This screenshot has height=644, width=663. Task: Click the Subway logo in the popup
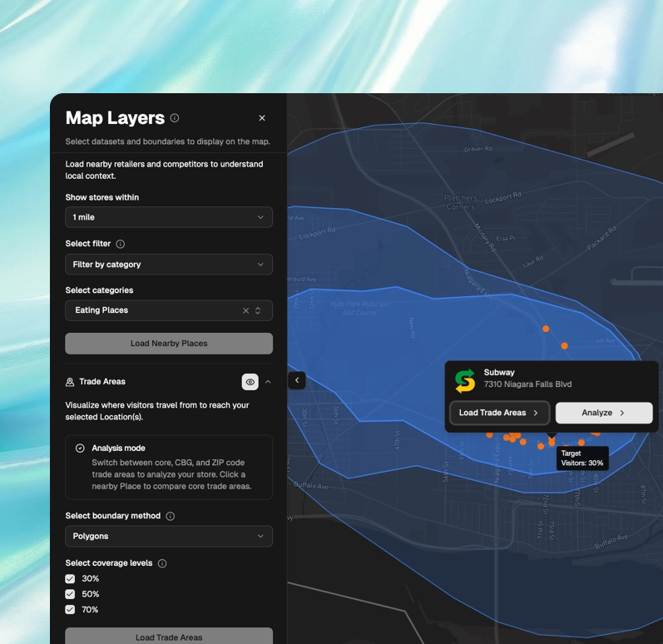click(x=465, y=379)
